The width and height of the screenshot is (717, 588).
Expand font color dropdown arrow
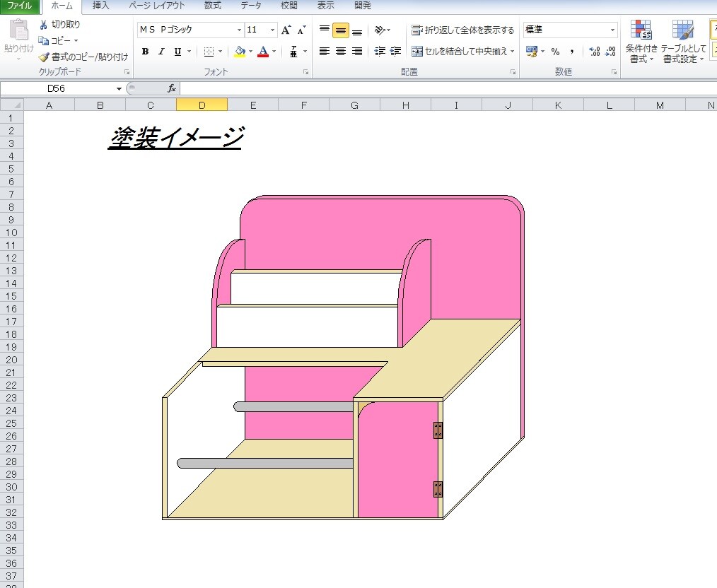tap(274, 52)
